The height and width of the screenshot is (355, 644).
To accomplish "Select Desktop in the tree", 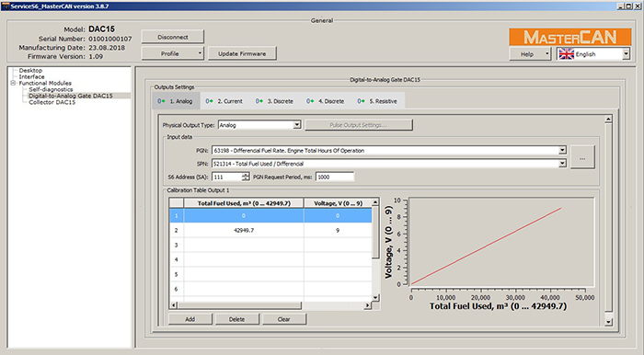I will [30, 71].
